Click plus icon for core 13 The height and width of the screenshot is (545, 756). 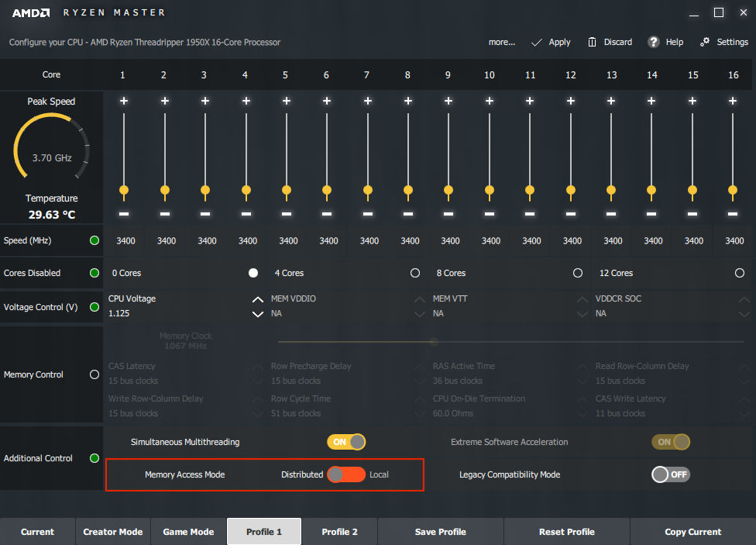(x=611, y=101)
